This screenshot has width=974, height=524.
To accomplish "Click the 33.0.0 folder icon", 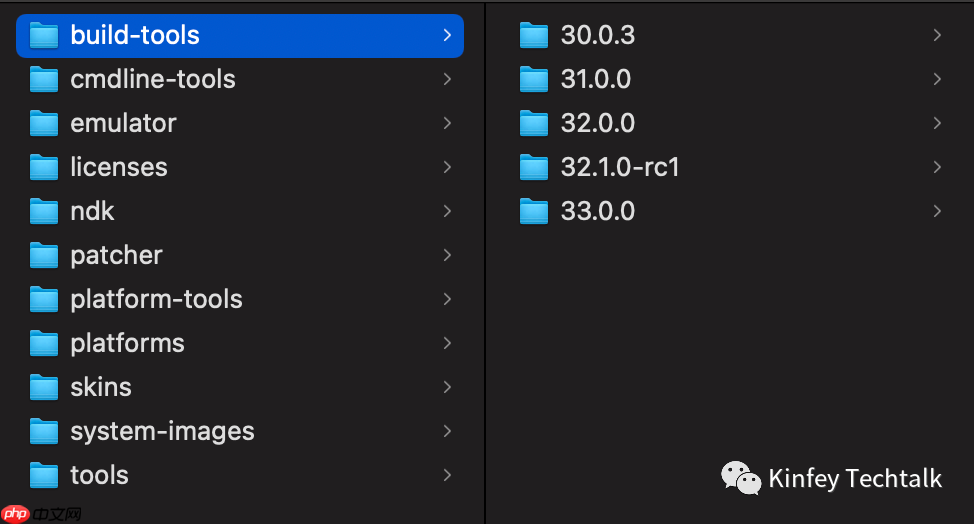I will pyautogui.click(x=535, y=212).
